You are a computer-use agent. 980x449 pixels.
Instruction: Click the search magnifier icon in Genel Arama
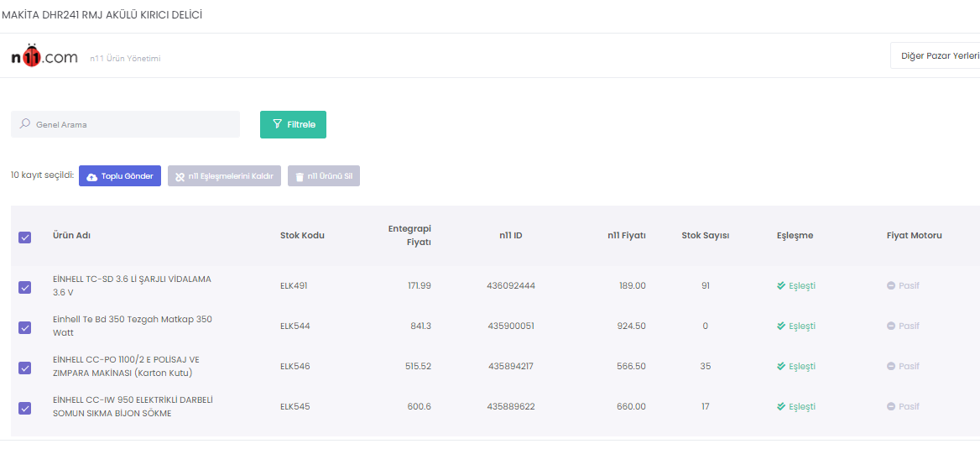point(25,124)
